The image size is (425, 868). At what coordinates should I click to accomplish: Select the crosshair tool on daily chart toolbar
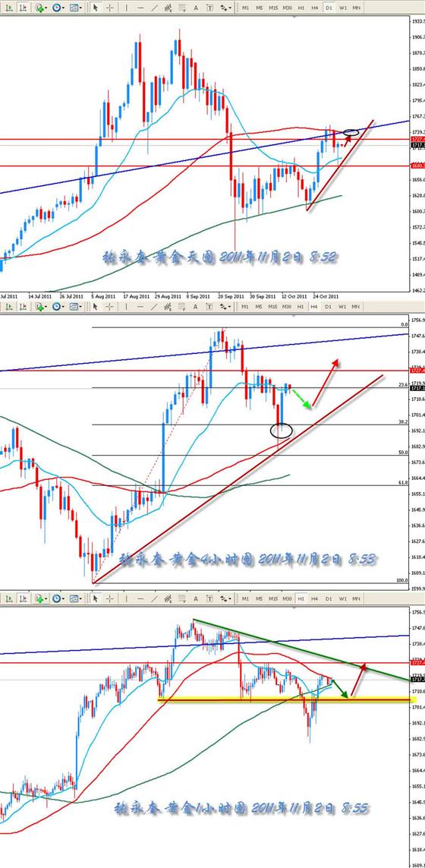(x=109, y=8)
